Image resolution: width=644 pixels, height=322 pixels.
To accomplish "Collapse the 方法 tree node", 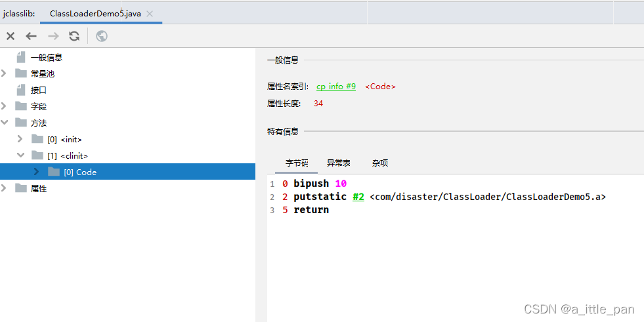I will point(4,122).
